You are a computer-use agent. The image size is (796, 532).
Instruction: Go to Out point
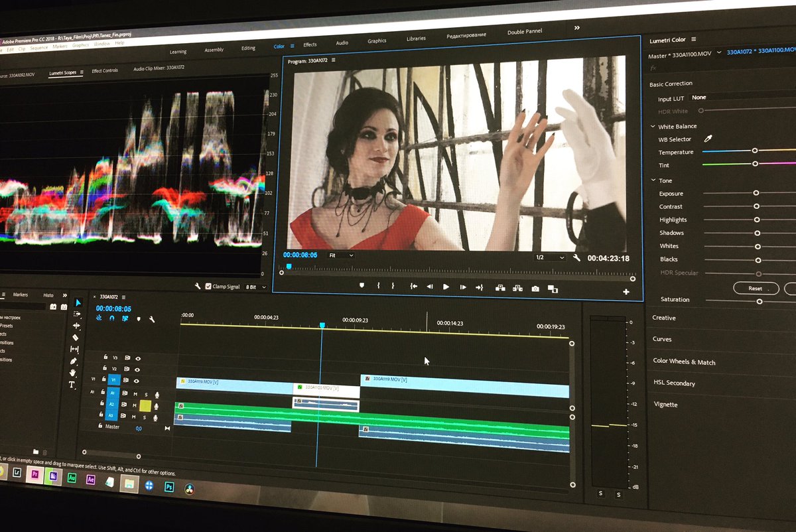(x=480, y=287)
